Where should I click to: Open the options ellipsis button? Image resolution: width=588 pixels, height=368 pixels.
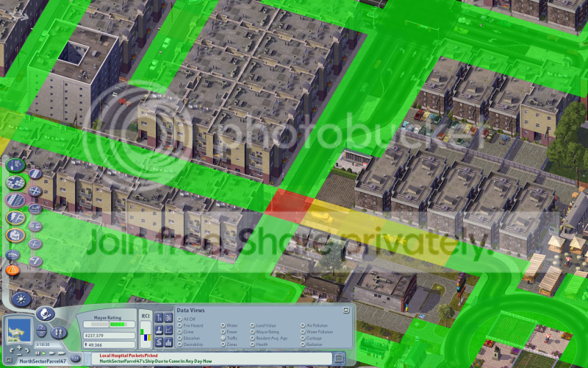tap(75, 358)
